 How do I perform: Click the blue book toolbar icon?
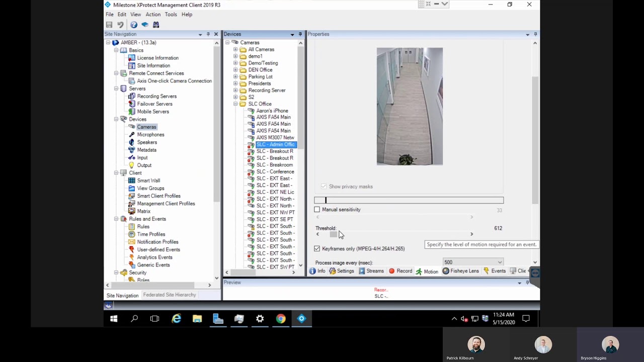tap(145, 25)
